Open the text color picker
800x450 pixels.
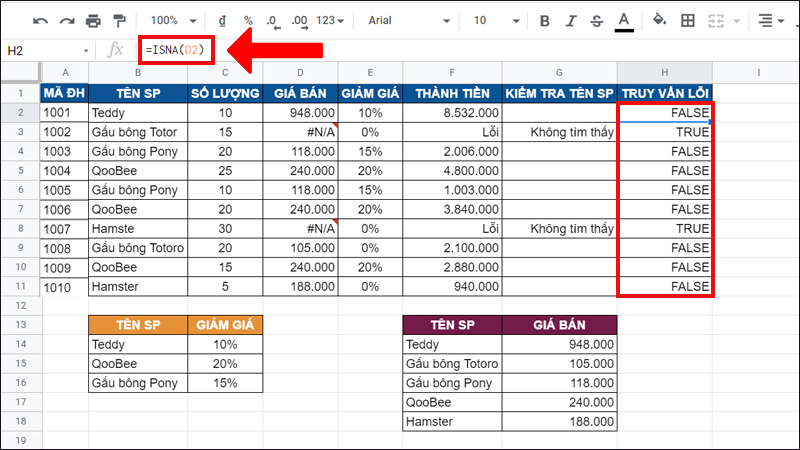pos(624,20)
